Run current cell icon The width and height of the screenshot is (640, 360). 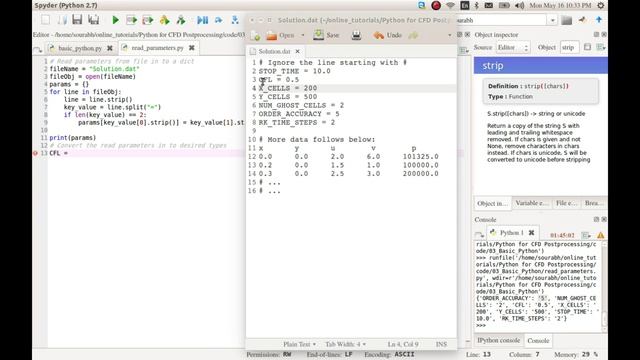[x=131, y=20]
